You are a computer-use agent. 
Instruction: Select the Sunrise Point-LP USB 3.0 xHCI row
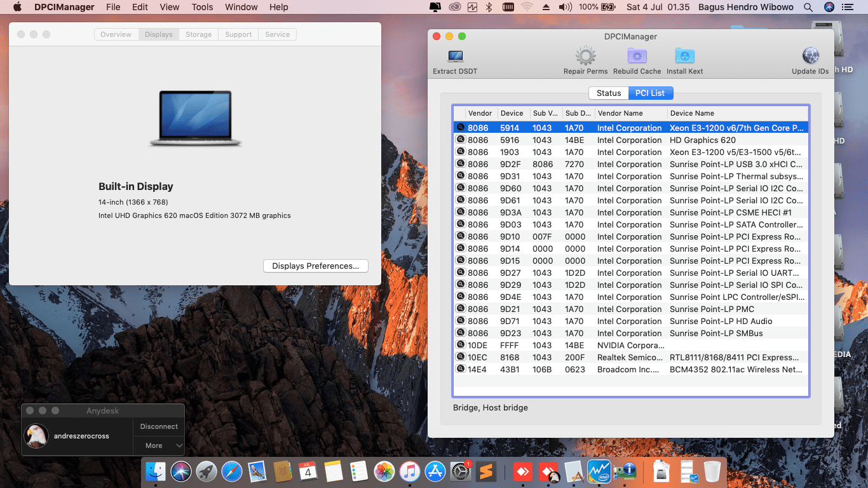click(630, 164)
